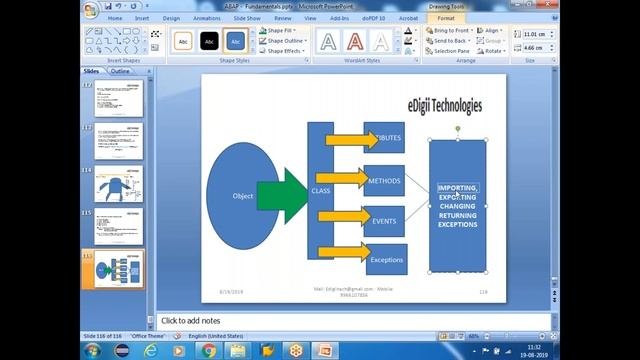Open Text Outline dropdown
640x360 pixels.
pos(410,41)
